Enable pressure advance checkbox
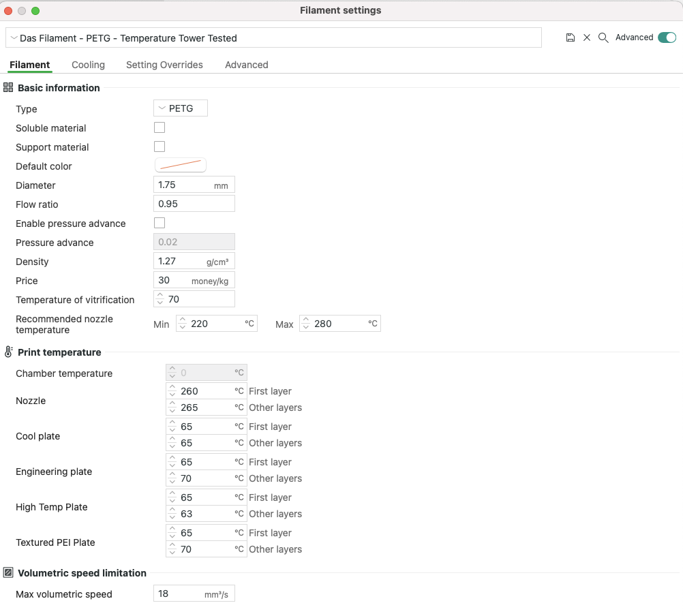683x616 pixels. click(x=160, y=223)
